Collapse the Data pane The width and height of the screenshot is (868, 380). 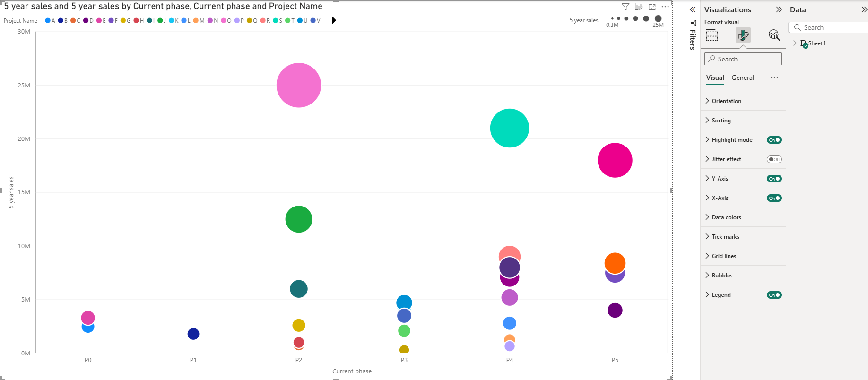click(864, 9)
